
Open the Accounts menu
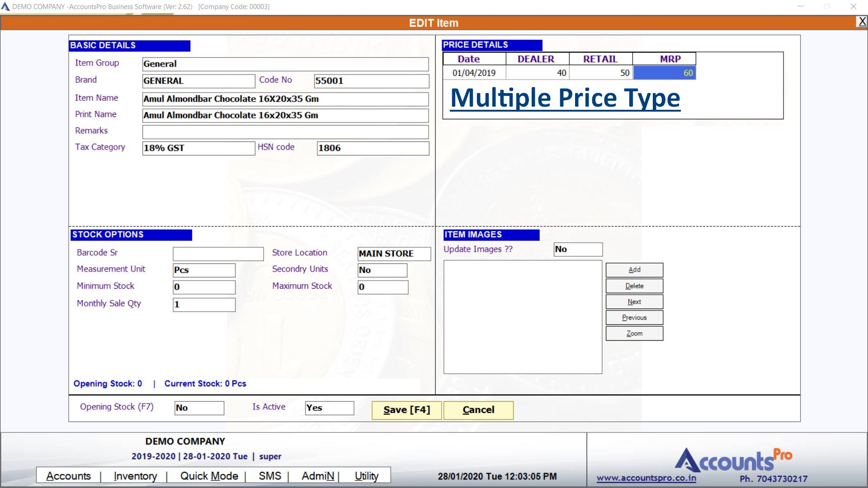(68, 476)
